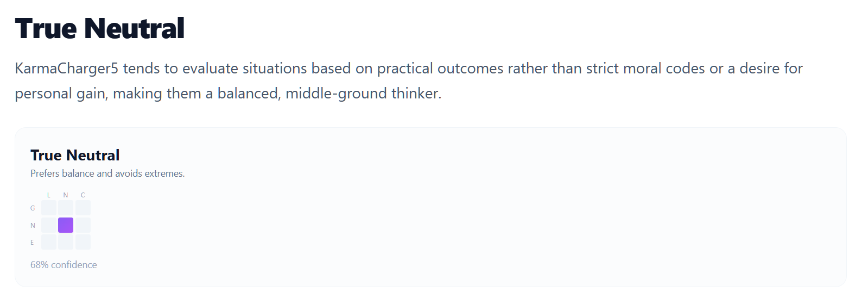Click the L column header label
Screen dimensions: 868x292
pos(49,195)
